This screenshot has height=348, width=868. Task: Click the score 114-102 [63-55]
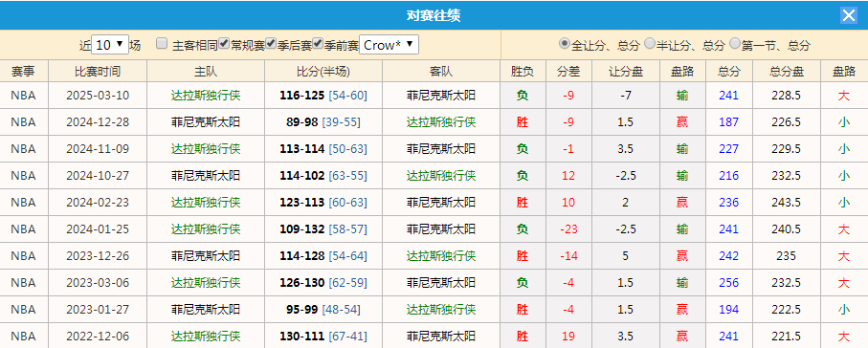tap(323, 175)
